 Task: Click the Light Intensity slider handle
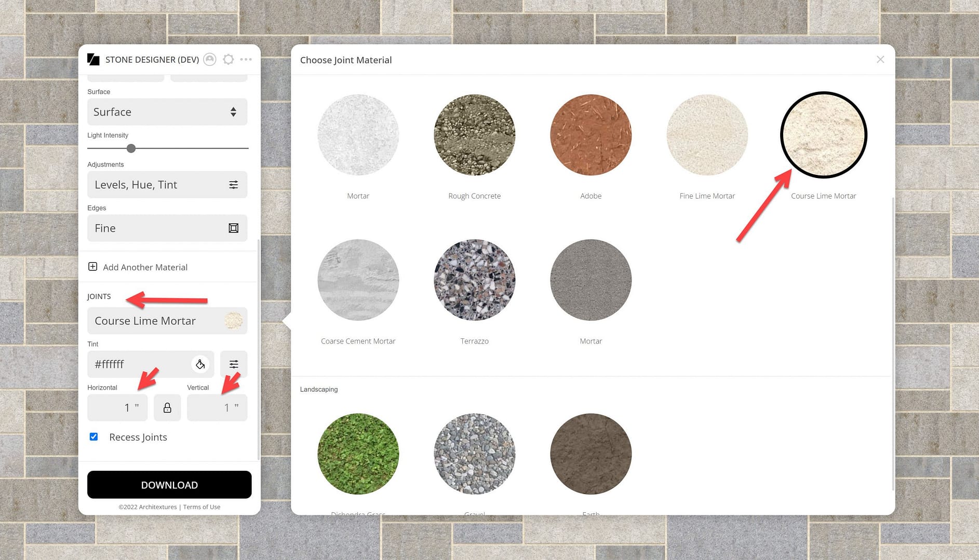click(131, 148)
